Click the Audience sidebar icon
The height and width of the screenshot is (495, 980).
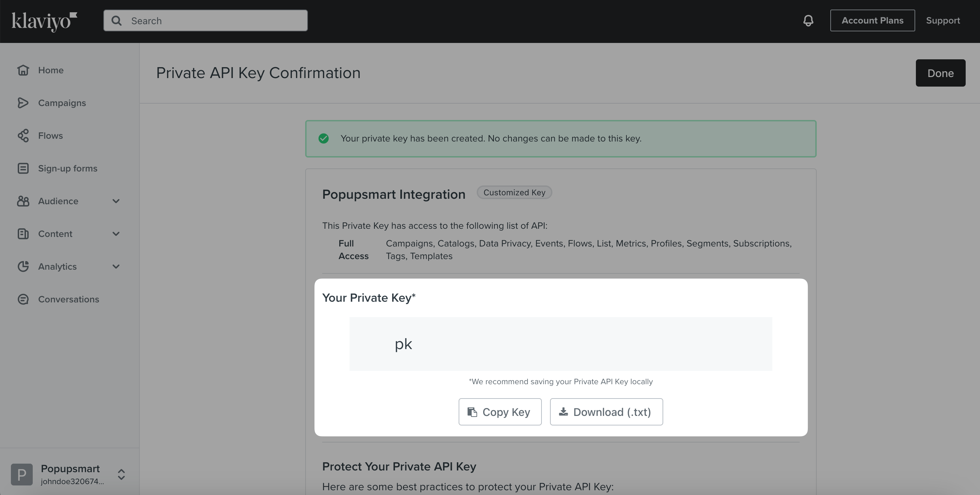click(x=23, y=200)
